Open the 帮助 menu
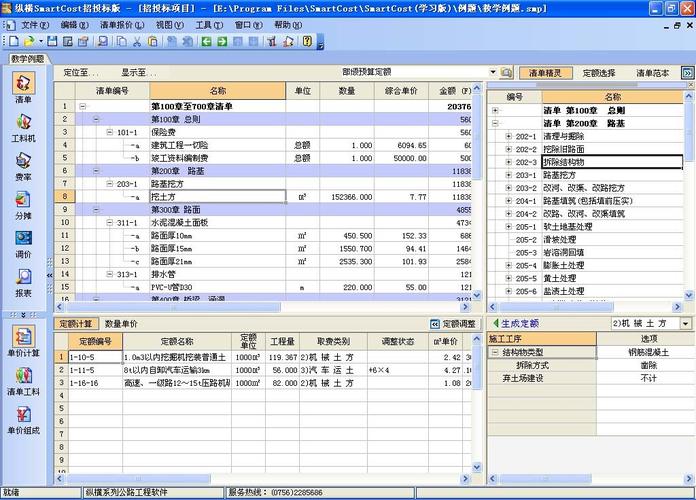 point(288,25)
